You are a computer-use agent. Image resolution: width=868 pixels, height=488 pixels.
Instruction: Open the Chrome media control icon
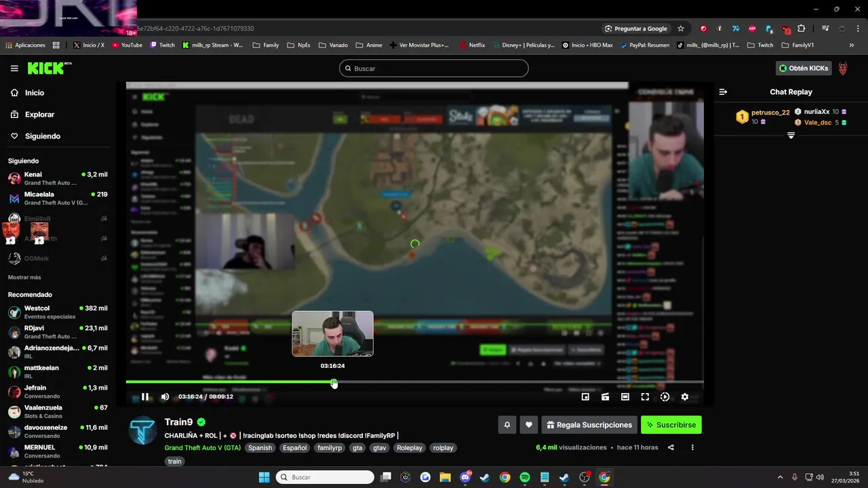tap(825, 28)
